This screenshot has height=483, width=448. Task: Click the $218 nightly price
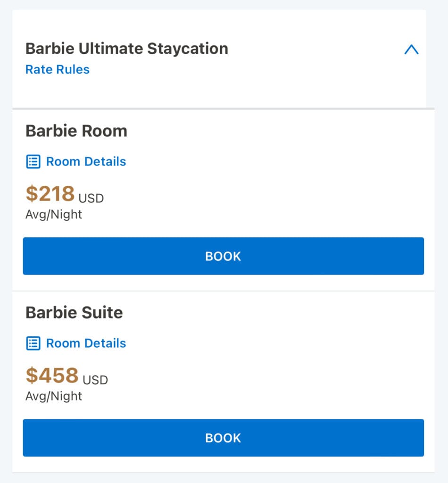(x=50, y=193)
